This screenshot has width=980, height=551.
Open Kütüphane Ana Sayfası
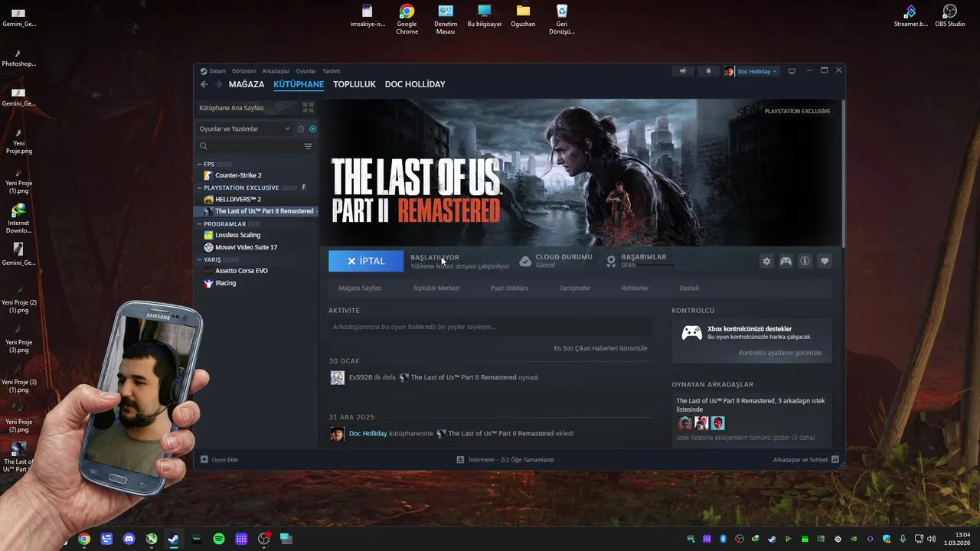click(x=246, y=108)
